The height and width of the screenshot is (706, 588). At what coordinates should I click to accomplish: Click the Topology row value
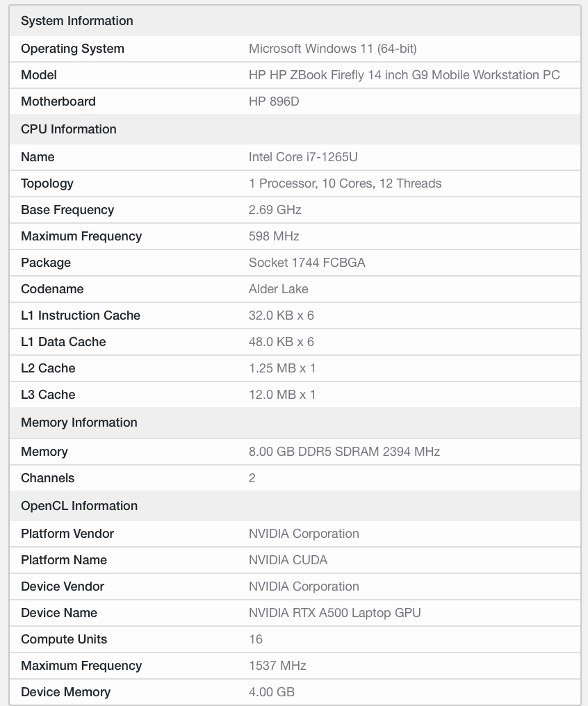point(345,183)
